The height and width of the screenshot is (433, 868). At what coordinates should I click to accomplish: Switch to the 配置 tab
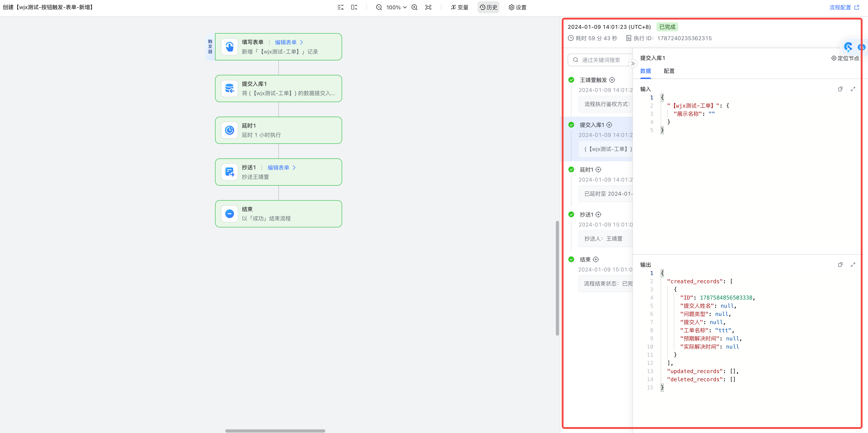click(669, 71)
